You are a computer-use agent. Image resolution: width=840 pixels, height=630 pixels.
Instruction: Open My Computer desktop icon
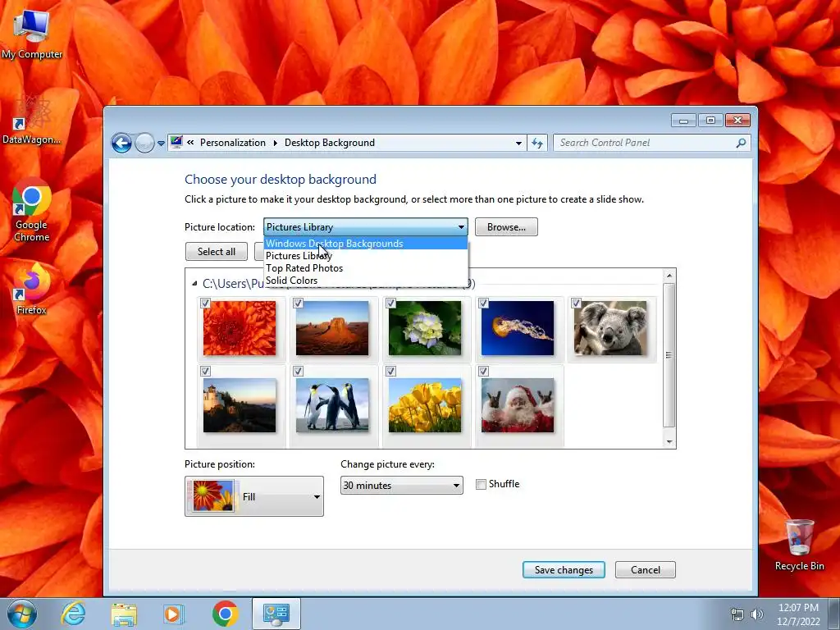32,34
